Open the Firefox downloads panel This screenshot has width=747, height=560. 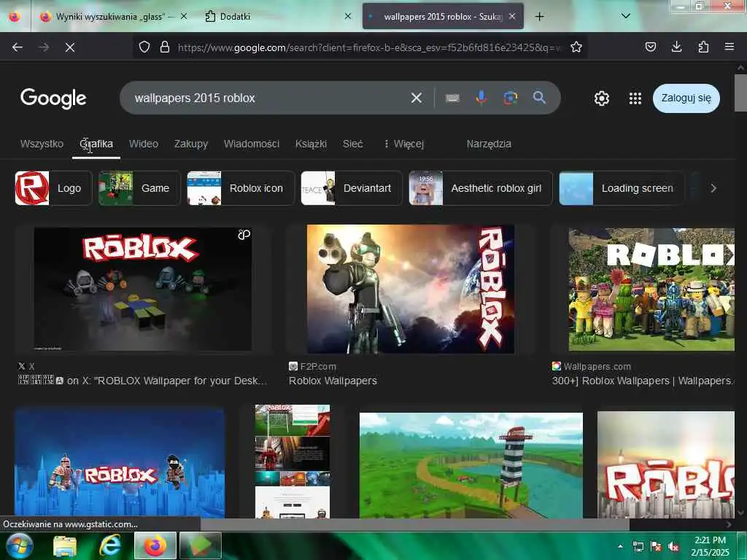click(676, 47)
